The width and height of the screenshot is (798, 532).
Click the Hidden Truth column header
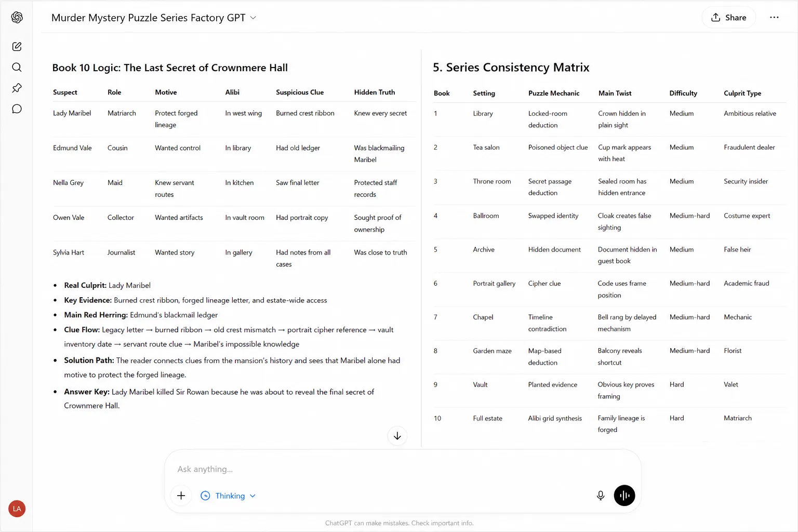point(375,92)
